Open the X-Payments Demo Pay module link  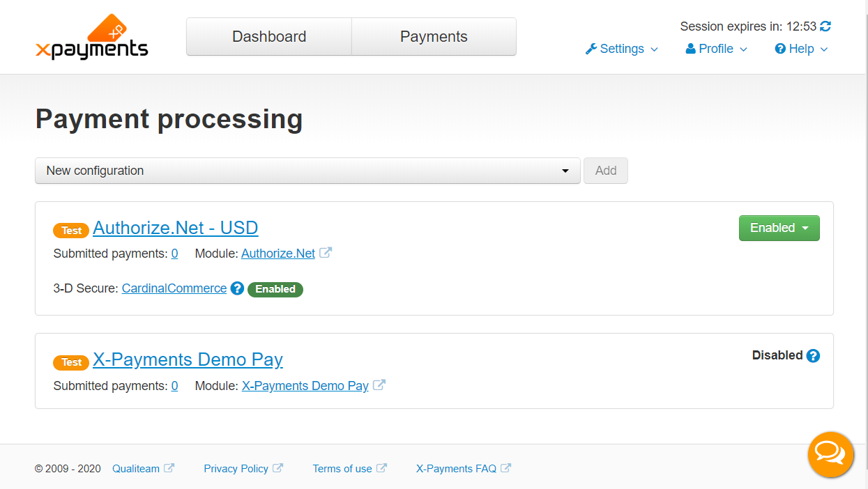[x=305, y=385]
